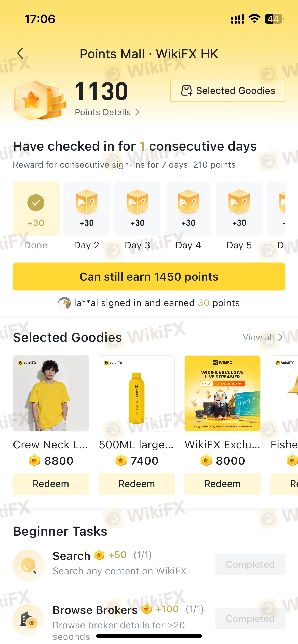
Task: Tap the Day 2 mystery box icon
Action: tap(87, 201)
